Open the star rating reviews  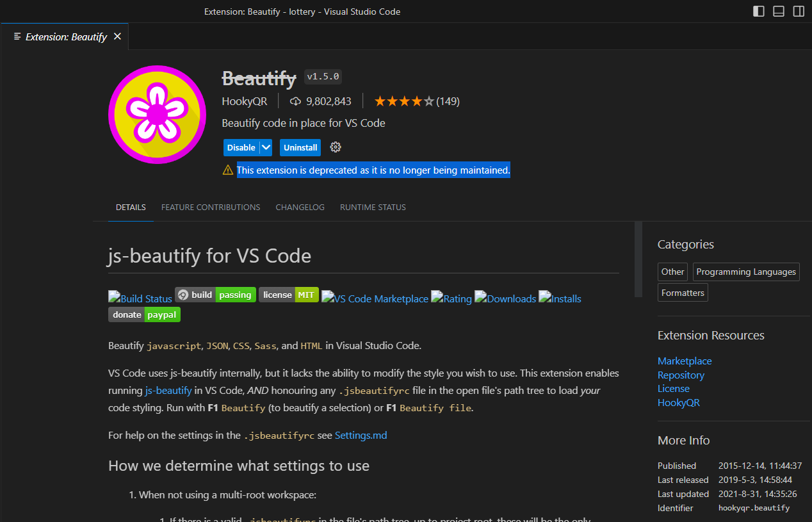[x=405, y=101]
